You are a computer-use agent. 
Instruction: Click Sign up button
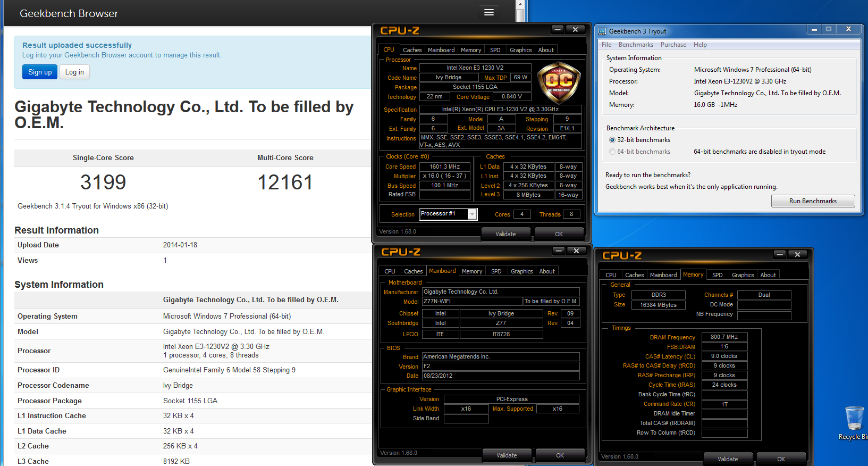pyautogui.click(x=40, y=72)
